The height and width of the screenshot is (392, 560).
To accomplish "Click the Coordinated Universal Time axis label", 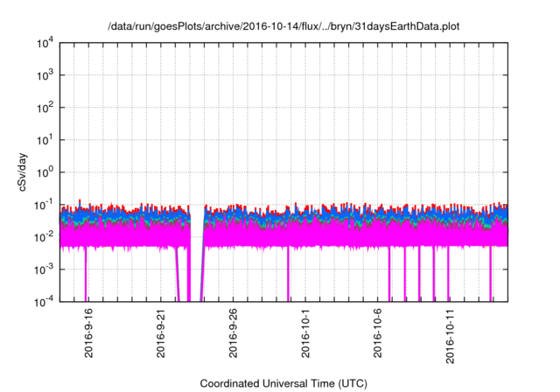I will click(283, 383).
